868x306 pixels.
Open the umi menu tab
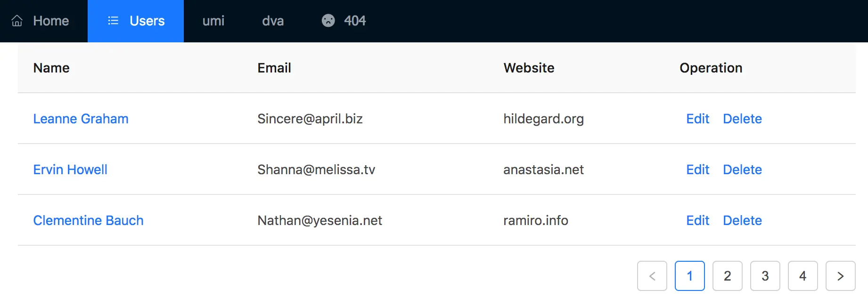click(213, 21)
